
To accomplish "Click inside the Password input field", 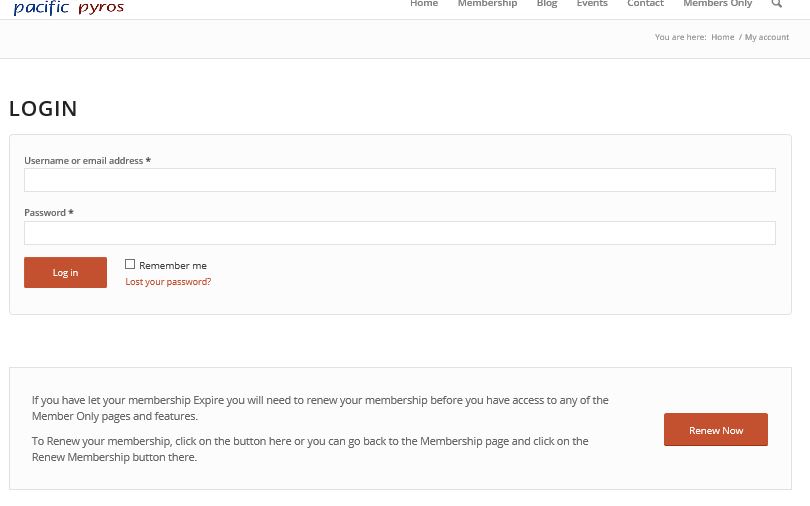I will (x=400, y=233).
